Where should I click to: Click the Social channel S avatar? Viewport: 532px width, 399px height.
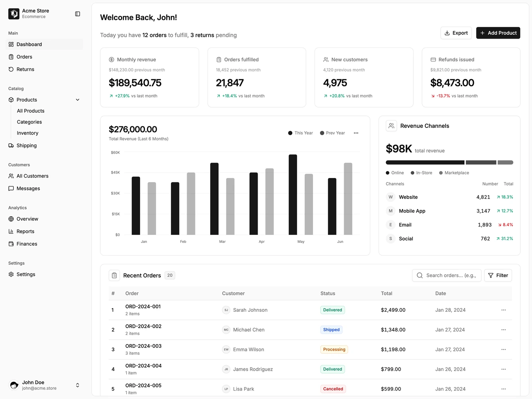click(391, 239)
